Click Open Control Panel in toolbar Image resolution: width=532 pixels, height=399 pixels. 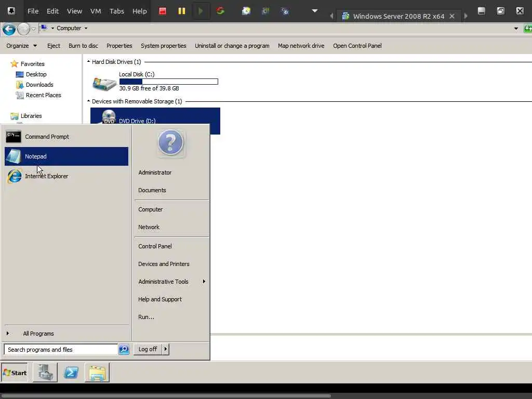[x=357, y=46]
